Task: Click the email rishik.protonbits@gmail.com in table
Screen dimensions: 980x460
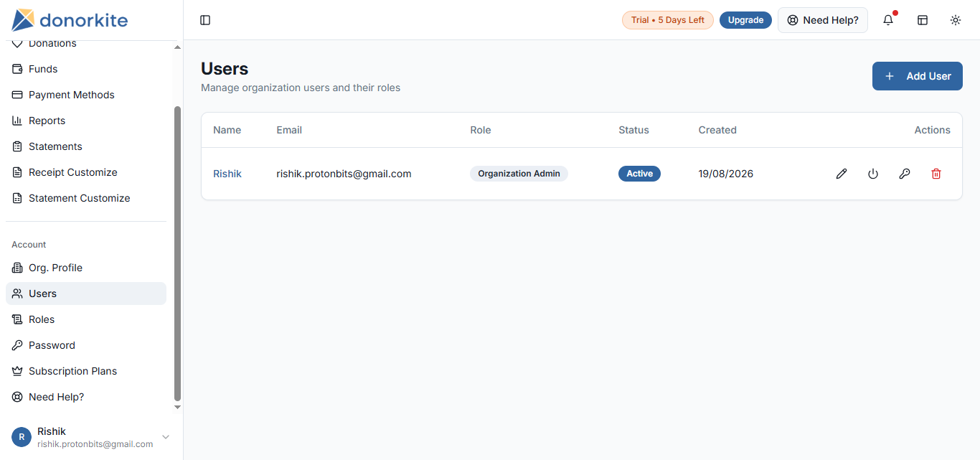Action: 344,174
